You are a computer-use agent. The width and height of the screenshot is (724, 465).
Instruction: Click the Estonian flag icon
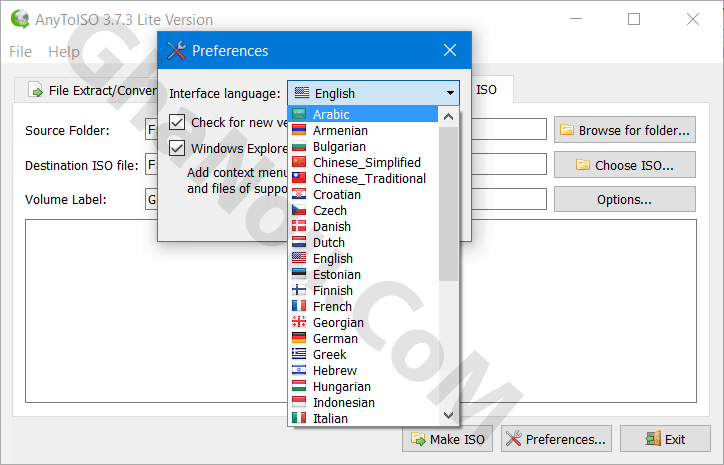click(x=299, y=274)
